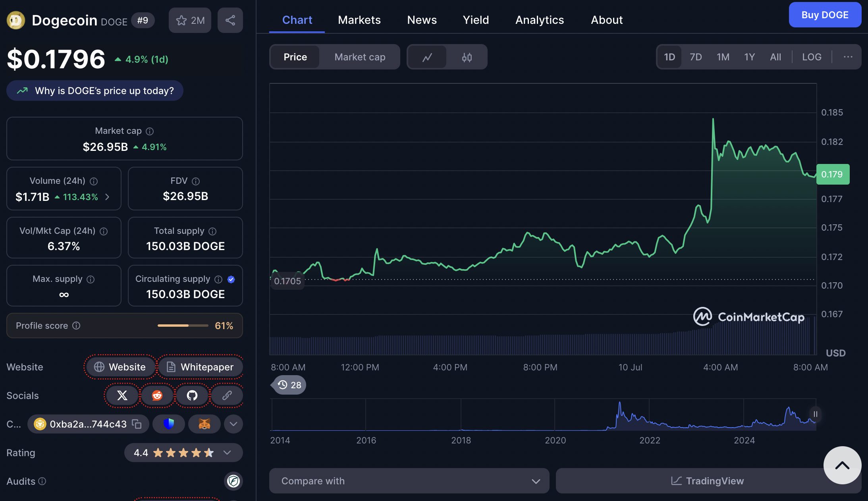The image size is (868, 501).
Task: Open the Reddit social link
Action: [x=157, y=395]
